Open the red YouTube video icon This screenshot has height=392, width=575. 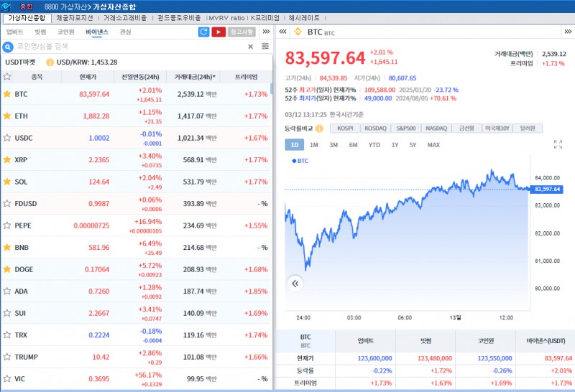click(218, 32)
